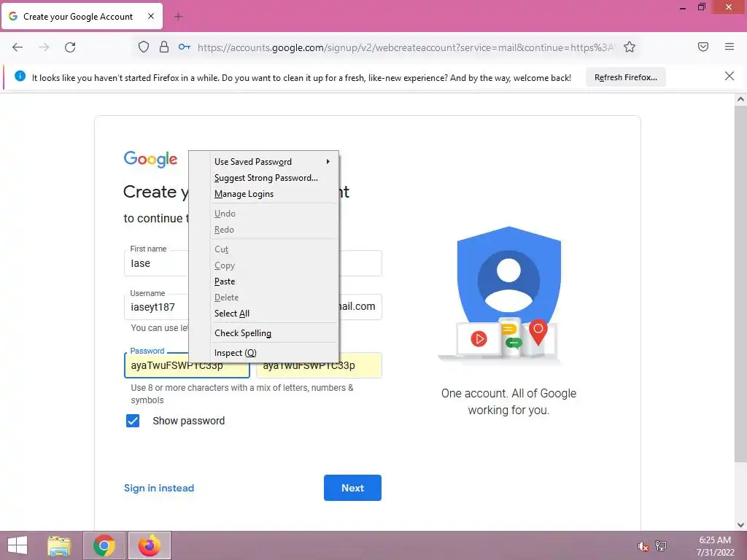Open the muted volume tray icon

coord(643,545)
